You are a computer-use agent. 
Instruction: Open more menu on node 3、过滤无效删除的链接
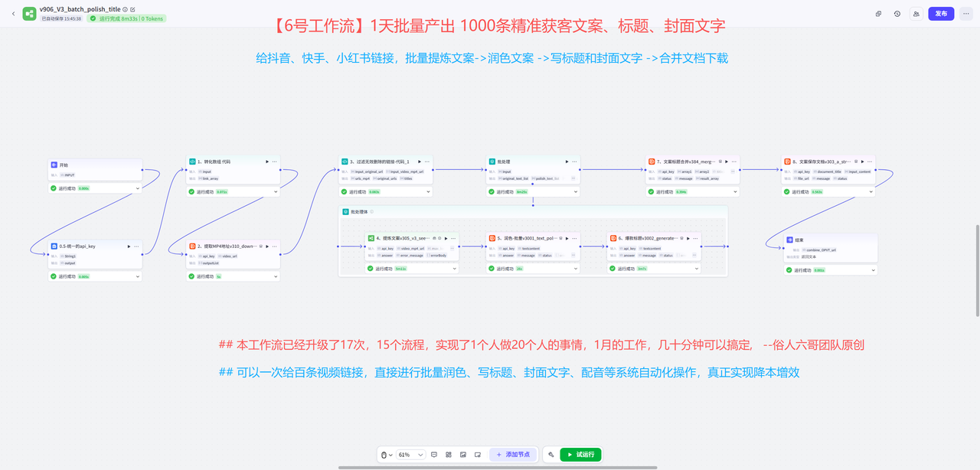(x=427, y=162)
